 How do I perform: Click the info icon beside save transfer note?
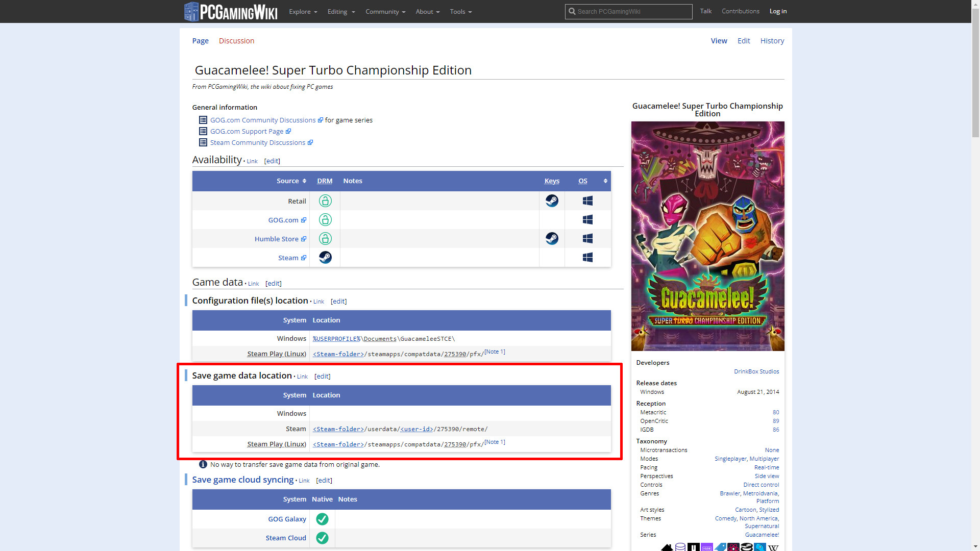tap(203, 464)
